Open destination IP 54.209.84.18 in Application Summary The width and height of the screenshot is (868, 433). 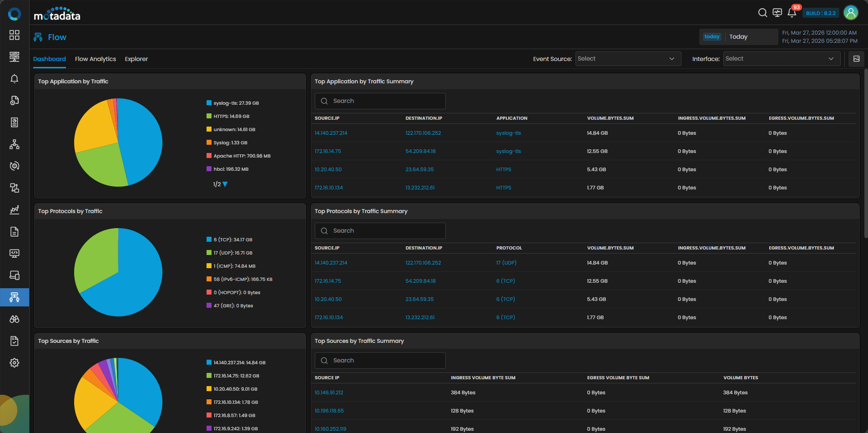point(420,151)
